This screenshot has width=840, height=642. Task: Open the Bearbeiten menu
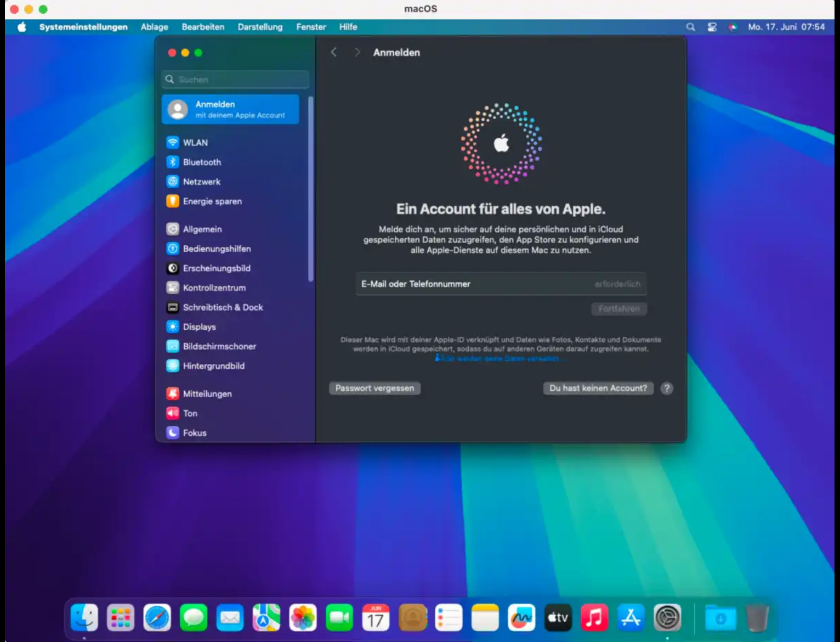click(x=203, y=27)
